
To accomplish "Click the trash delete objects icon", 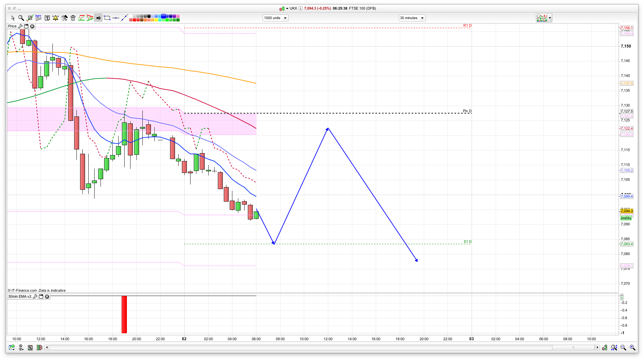I will (x=73, y=18).
